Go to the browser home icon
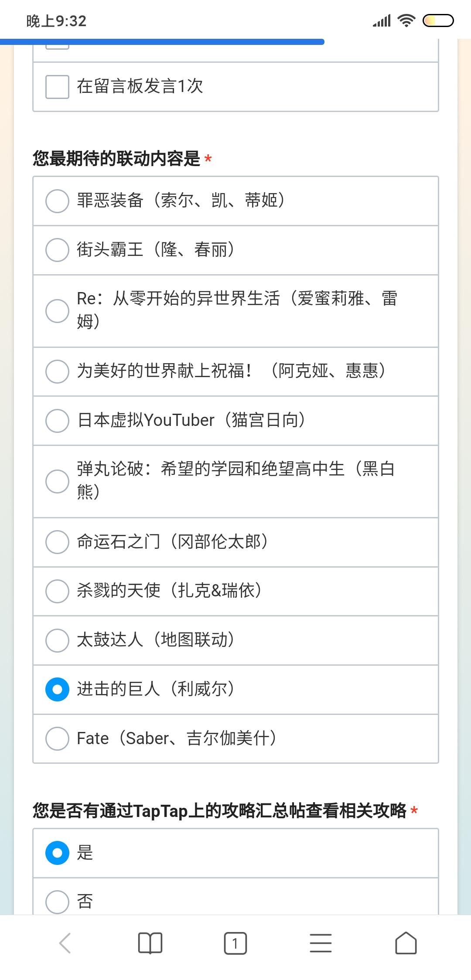 406,943
